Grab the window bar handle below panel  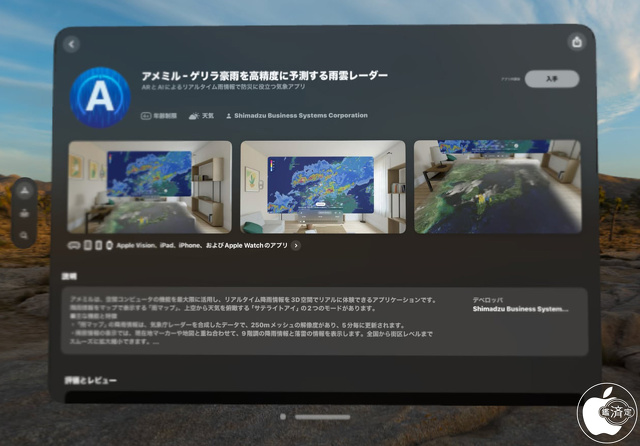coord(322,417)
